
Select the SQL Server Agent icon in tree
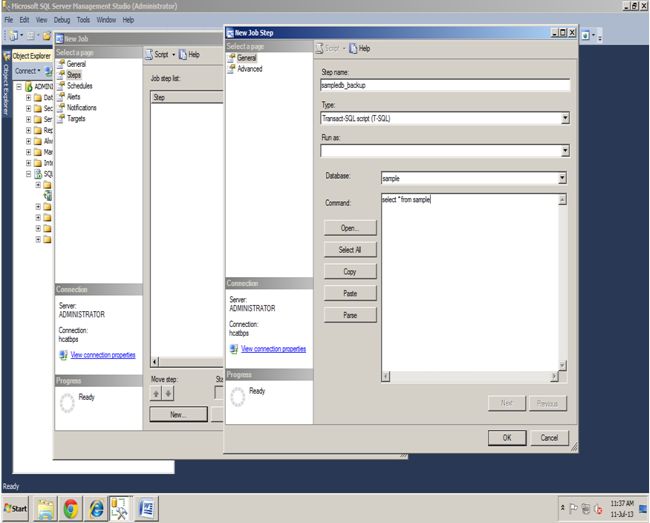[x=38, y=174]
